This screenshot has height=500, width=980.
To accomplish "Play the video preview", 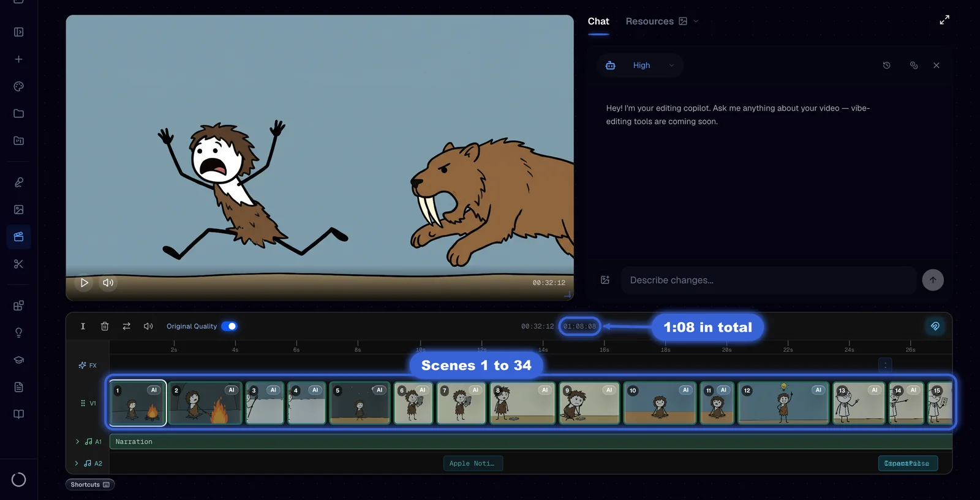I will pos(84,283).
